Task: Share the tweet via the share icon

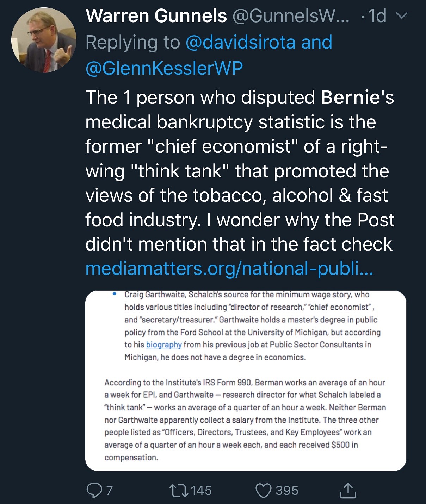Action: pos(347,490)
